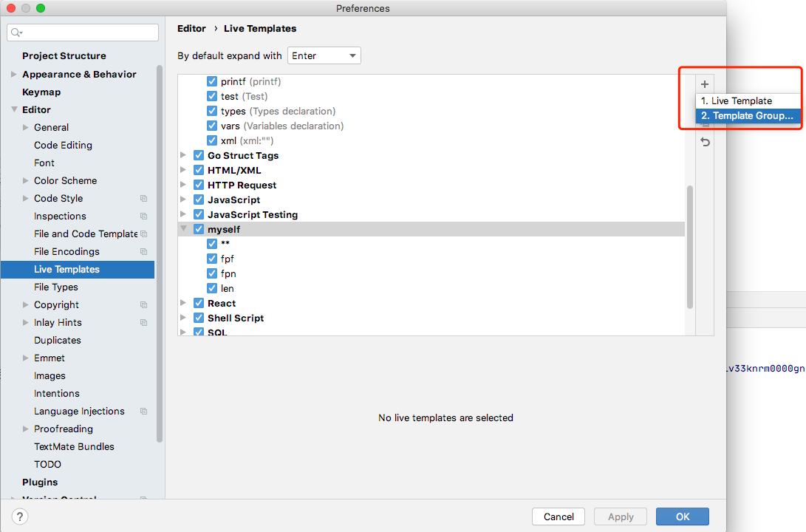The height and width of the screenshot is (532, 806).
Task: Click project-level icon beside File Encodings
Action: tap(144, 252)
